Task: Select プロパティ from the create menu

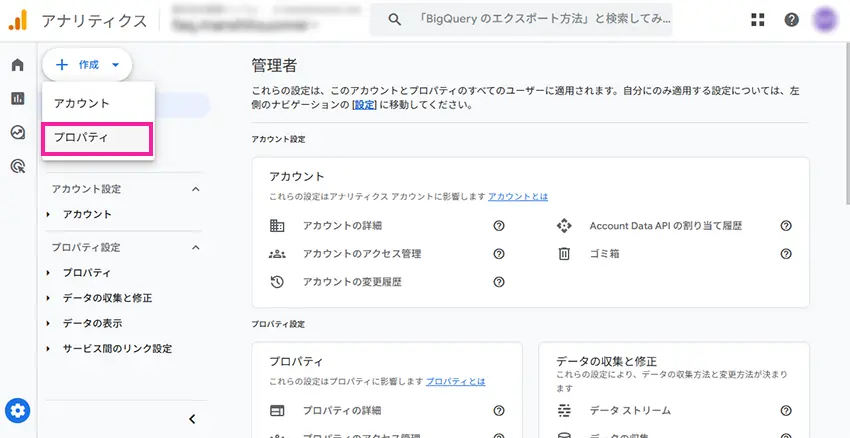Action: [x=81, y=138]
